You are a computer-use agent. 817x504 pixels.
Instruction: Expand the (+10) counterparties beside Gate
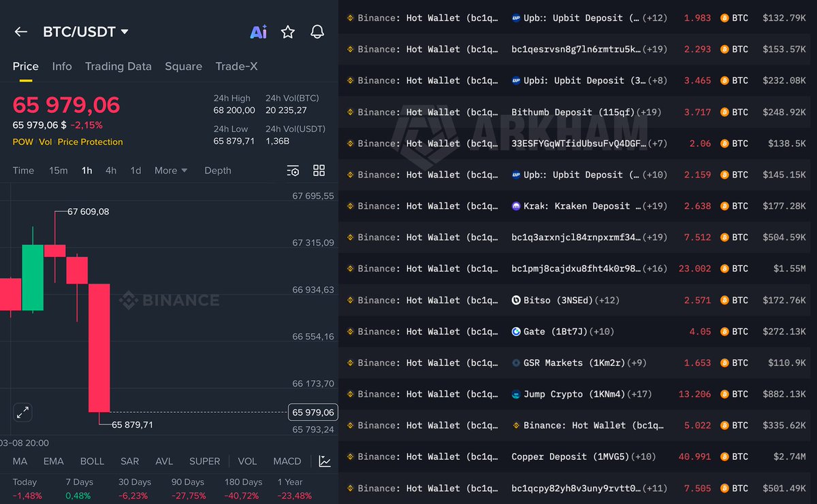tap(601, 331)
